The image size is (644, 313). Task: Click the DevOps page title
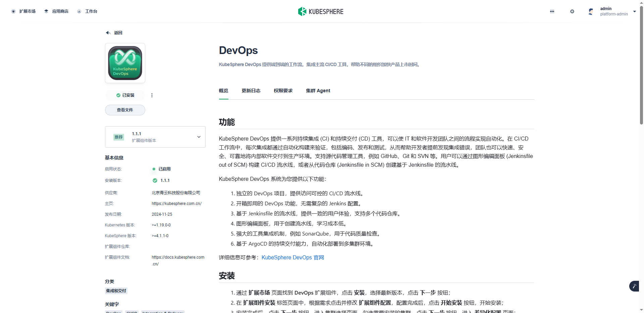point(238,50)
